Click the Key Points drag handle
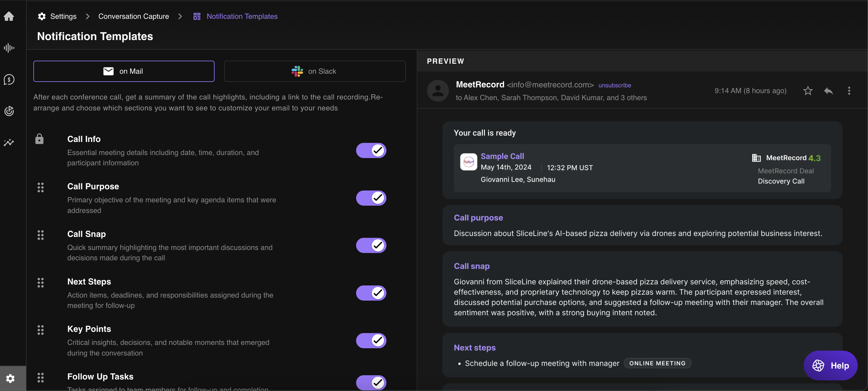 pyautogui.click(x=40, y=330)
